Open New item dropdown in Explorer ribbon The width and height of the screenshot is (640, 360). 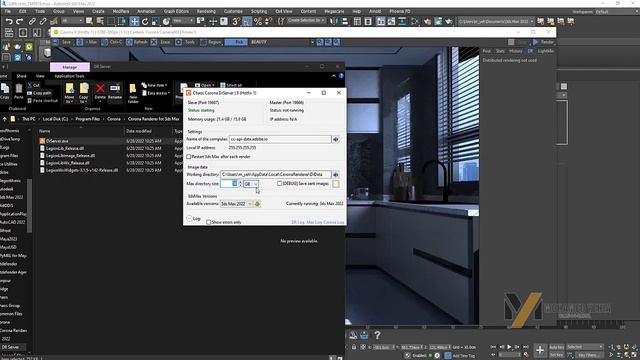point(154,85)
